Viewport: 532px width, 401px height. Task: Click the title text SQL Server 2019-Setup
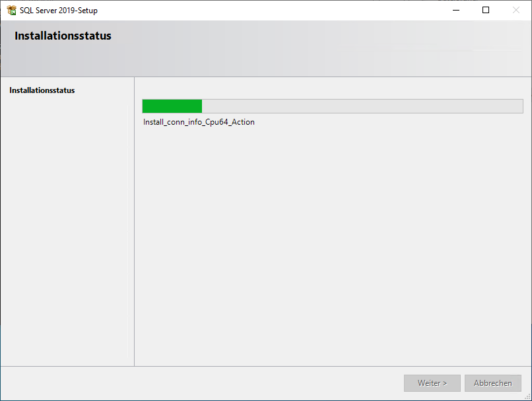[59, 11]
